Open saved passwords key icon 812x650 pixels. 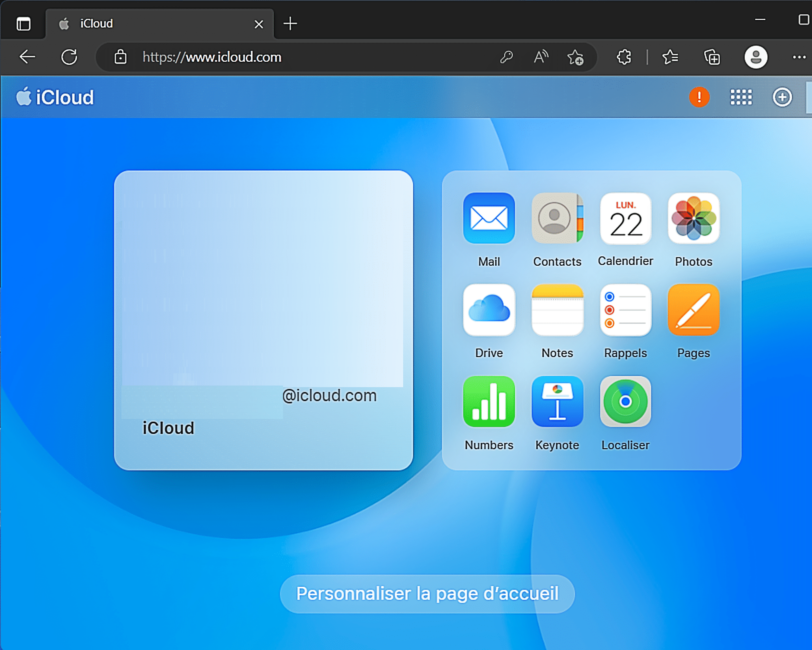click(506, 57)
